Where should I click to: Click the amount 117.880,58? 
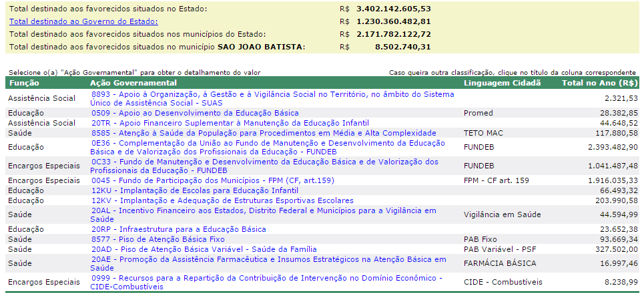[617, 133]
